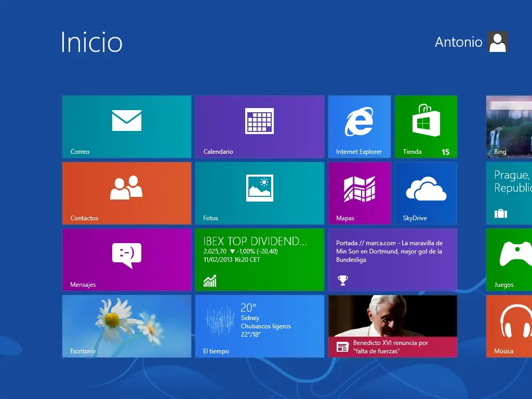Click the Chubascos ligeros forecast text
This screenshot has height=399, width=532.
pos(265,326)
